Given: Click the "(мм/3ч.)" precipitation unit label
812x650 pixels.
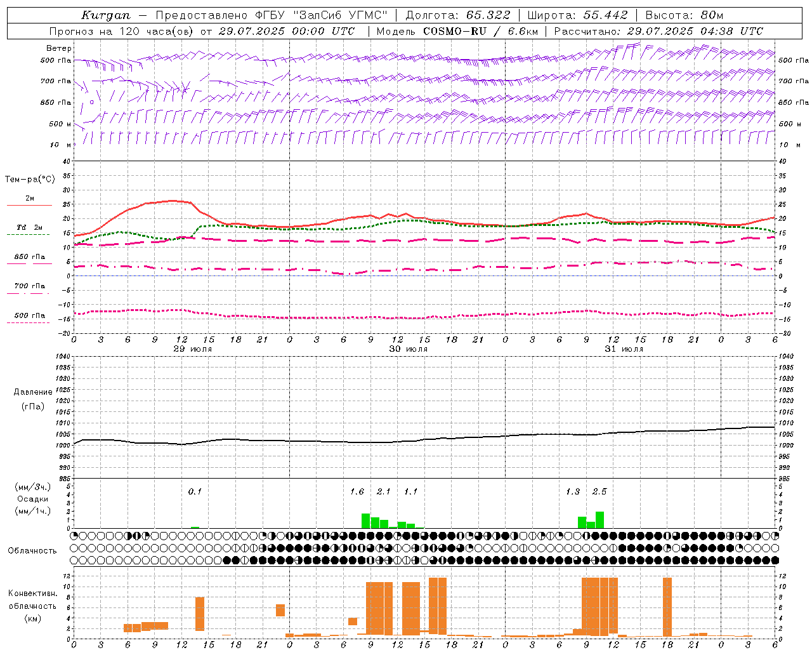Looking at the screenshot, I should (x=33, y=487).
